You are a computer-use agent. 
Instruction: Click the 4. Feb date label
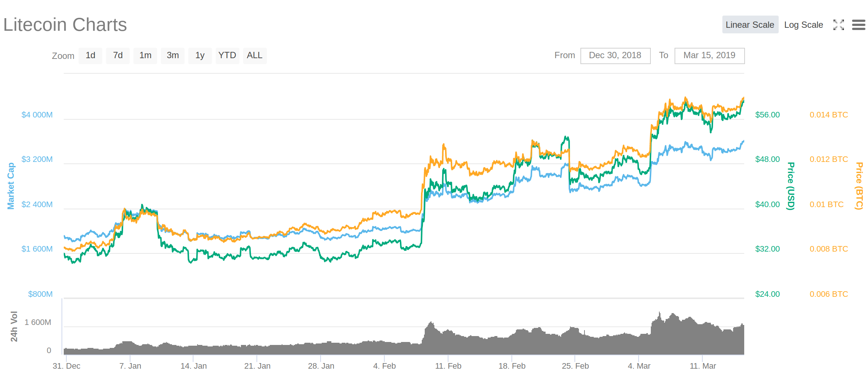(x=384, y=366)
